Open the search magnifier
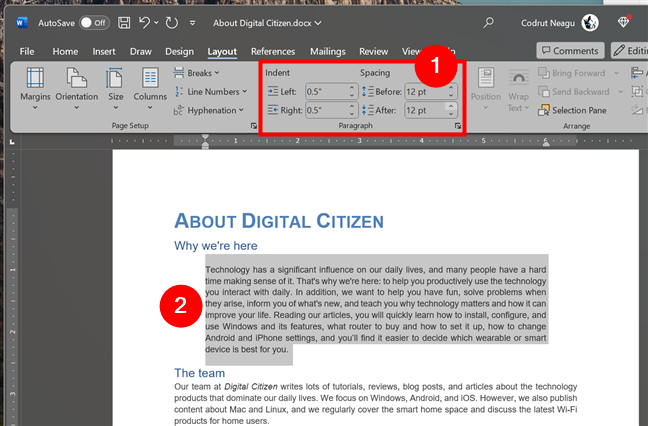 click(488, 22)
